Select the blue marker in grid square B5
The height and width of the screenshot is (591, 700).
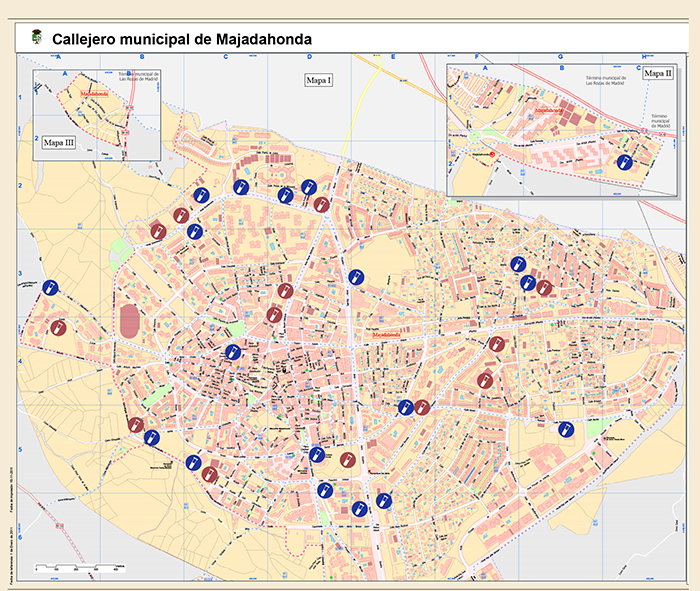coord(152,438)
